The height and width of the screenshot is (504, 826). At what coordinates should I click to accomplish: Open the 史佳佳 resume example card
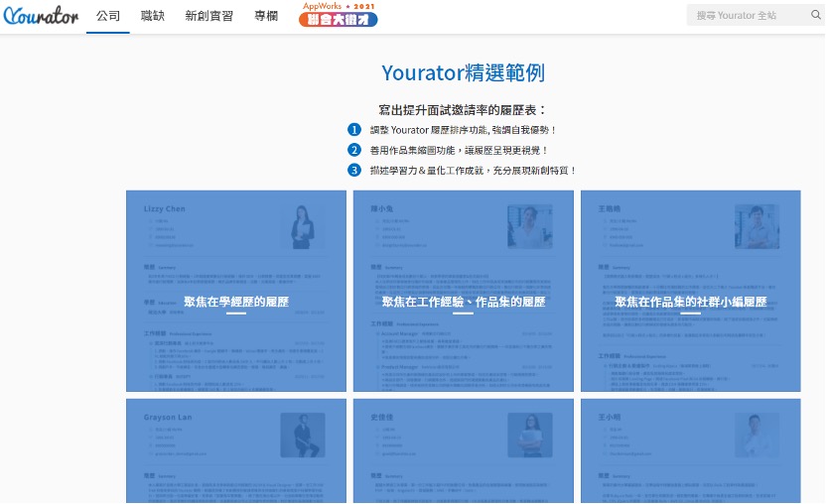tap(463, 450)
